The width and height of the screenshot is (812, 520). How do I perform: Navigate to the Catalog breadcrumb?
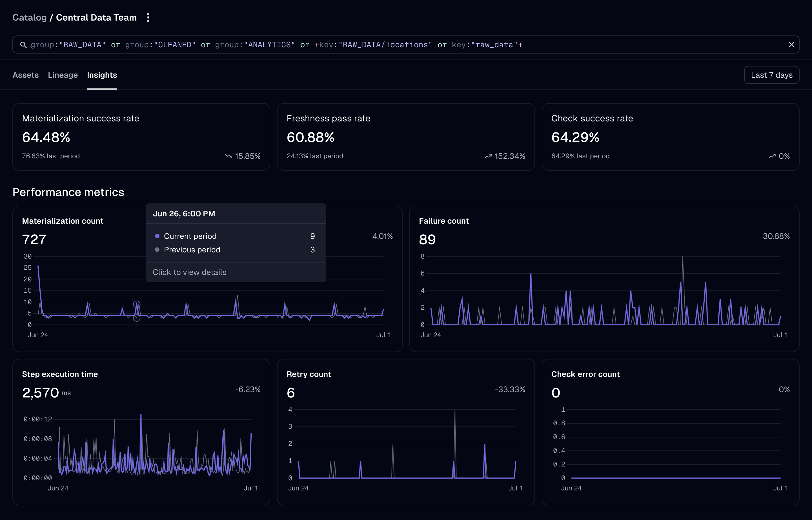pos(29,17)
